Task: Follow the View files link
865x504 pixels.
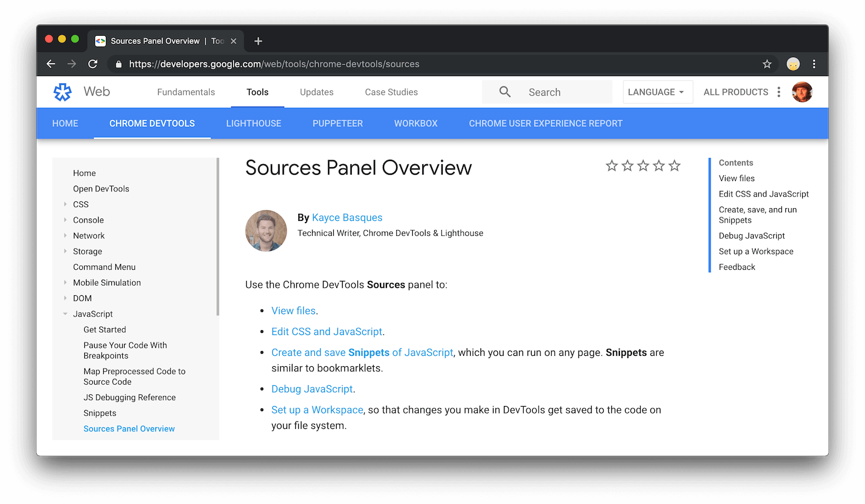Action: [293, 310]
